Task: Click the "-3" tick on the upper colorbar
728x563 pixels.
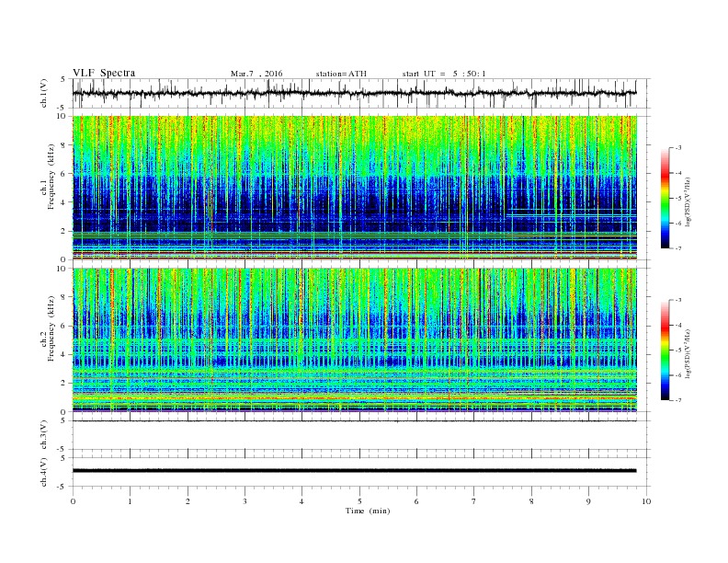Action: 678,148
